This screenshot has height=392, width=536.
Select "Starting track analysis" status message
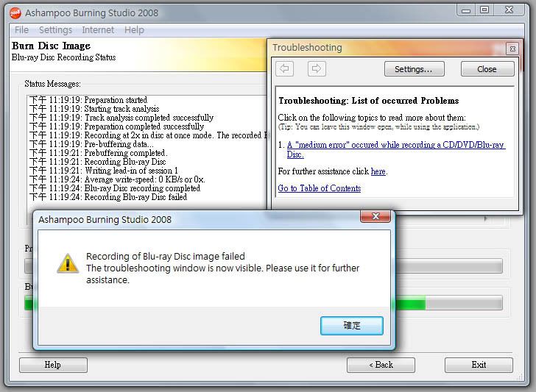click(x=94, y=109)
